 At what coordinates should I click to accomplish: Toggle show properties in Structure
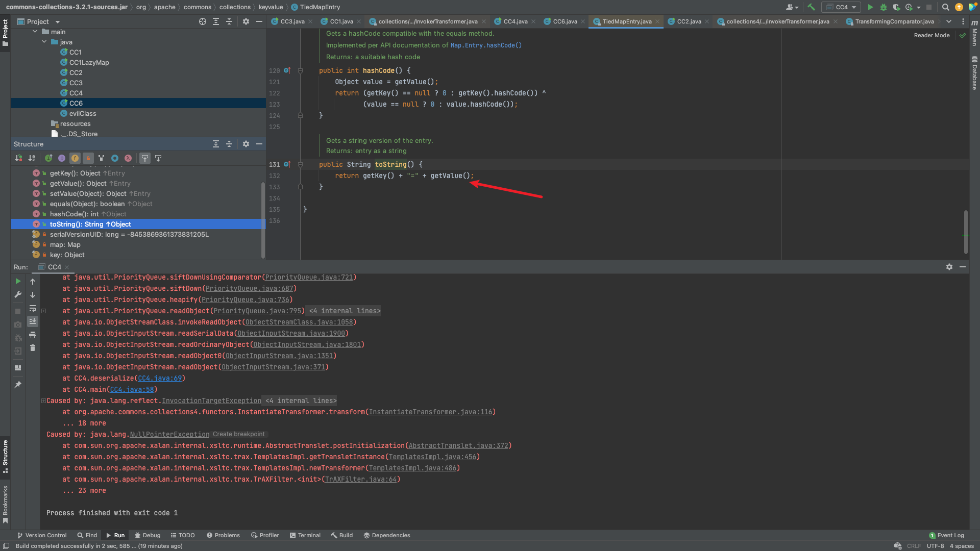62,158
